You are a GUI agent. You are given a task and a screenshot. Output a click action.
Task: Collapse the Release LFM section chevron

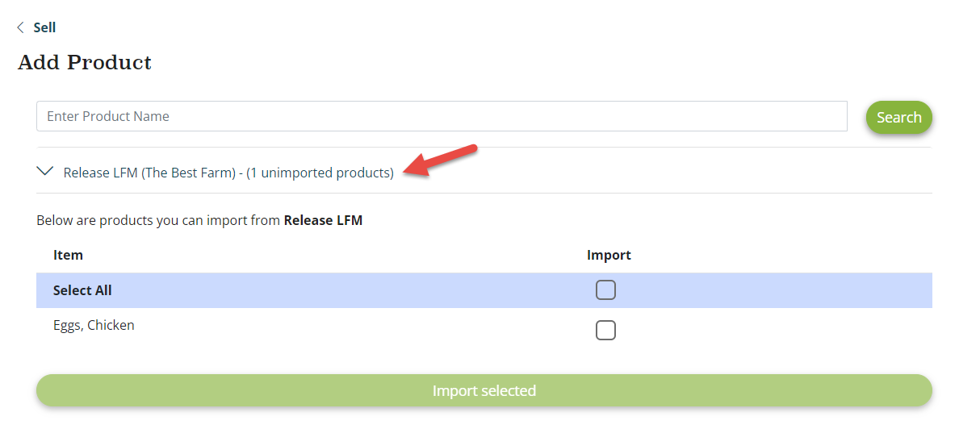[45, 172]
